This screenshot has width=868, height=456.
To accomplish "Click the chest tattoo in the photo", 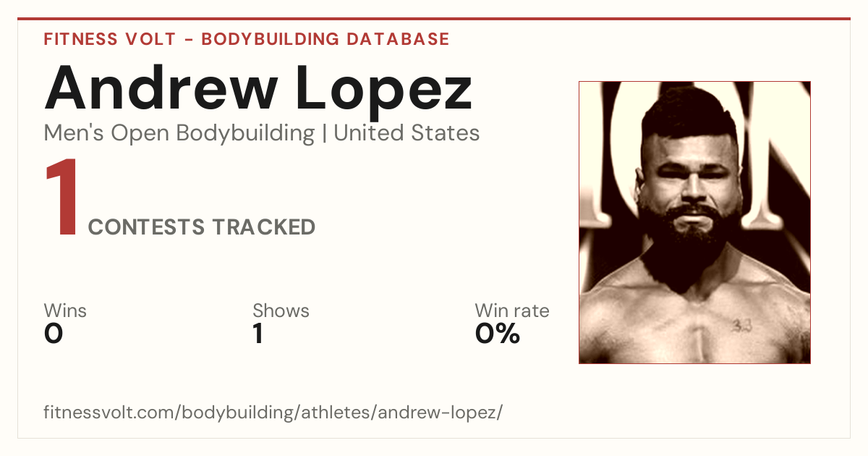I will [x=741, y=326].
